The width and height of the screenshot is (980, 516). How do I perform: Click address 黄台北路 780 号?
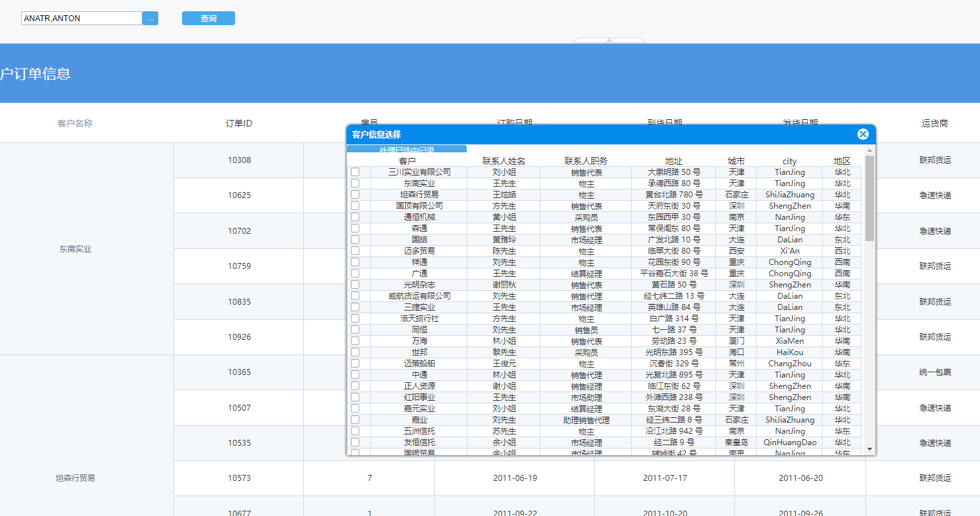(674, 195)
